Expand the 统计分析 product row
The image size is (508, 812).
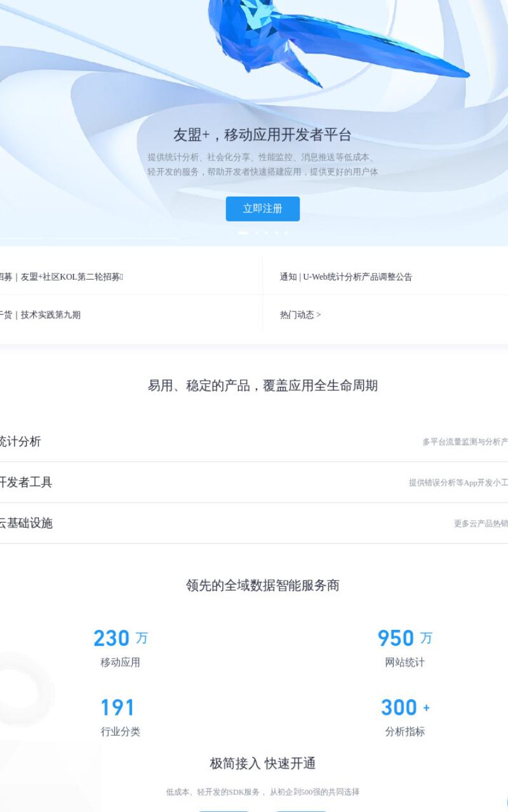pyautogui.click(x=254, y=442)
